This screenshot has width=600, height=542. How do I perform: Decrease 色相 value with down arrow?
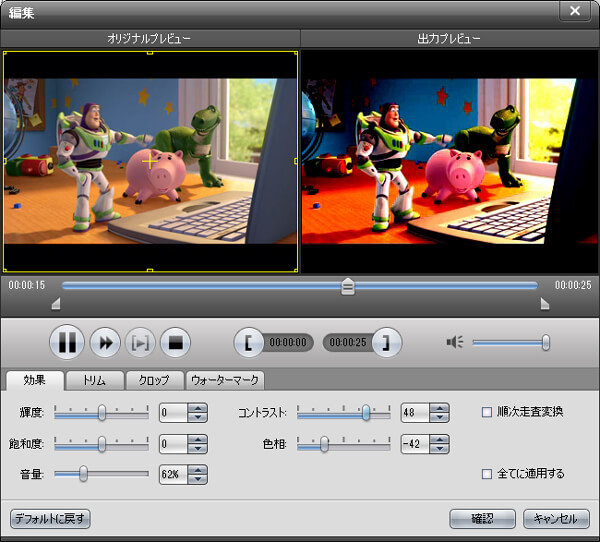[439, 449]
